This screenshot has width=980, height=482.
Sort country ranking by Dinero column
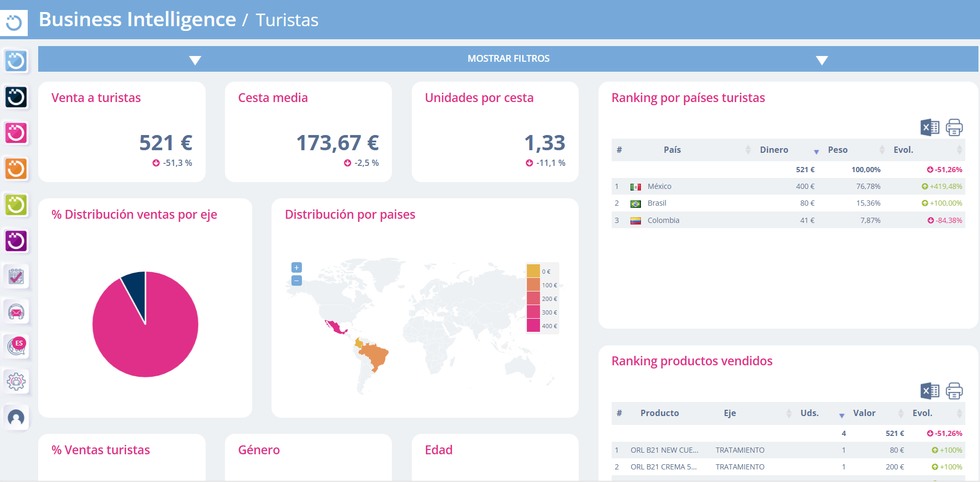pyautogui.click(x=774, y=150)
